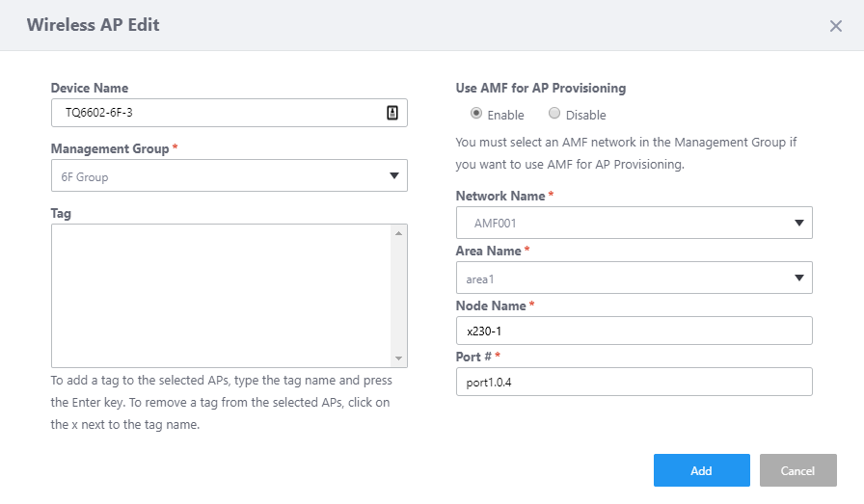Click the Cancel button

[797, 470]
